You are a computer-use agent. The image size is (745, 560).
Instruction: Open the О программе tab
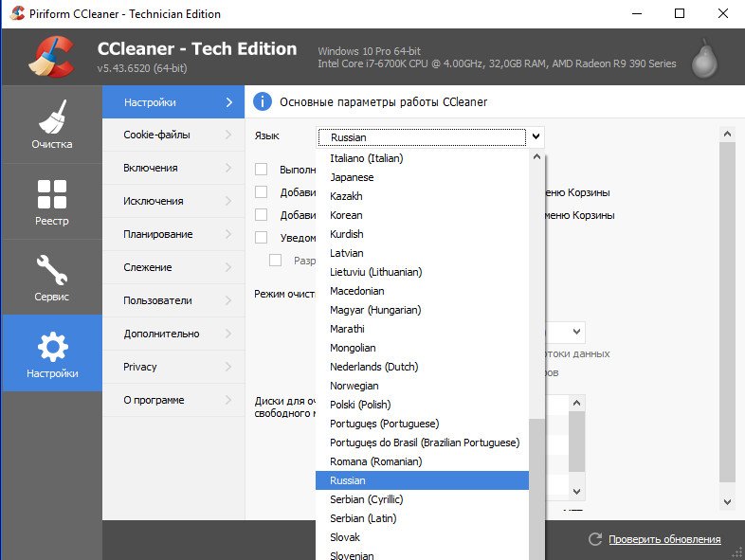point(173,400)
